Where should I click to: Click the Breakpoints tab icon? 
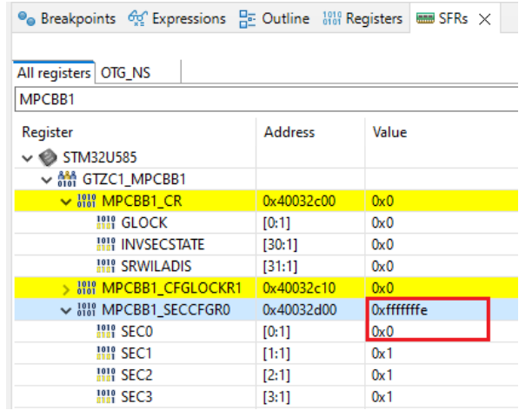(26, 18)
